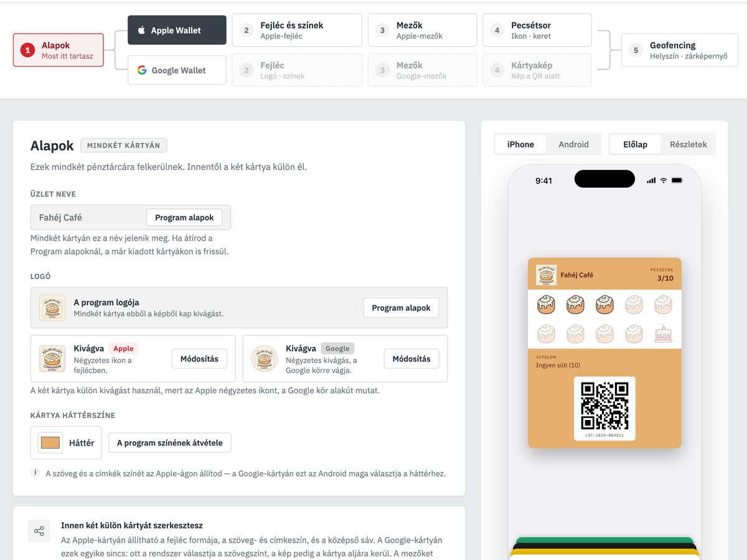Image resolution: width=747 pixels, height=560 pixels.
Task: Show the Részletek view of the card
Action: pyautogui.click(x=688, y=144)
